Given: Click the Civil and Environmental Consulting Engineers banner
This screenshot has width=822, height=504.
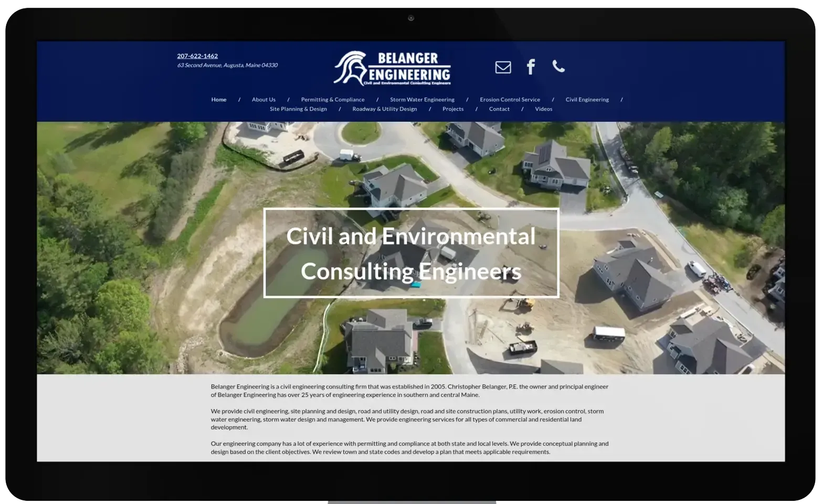Looking at the screenshot, I should (x=411, y=253).
